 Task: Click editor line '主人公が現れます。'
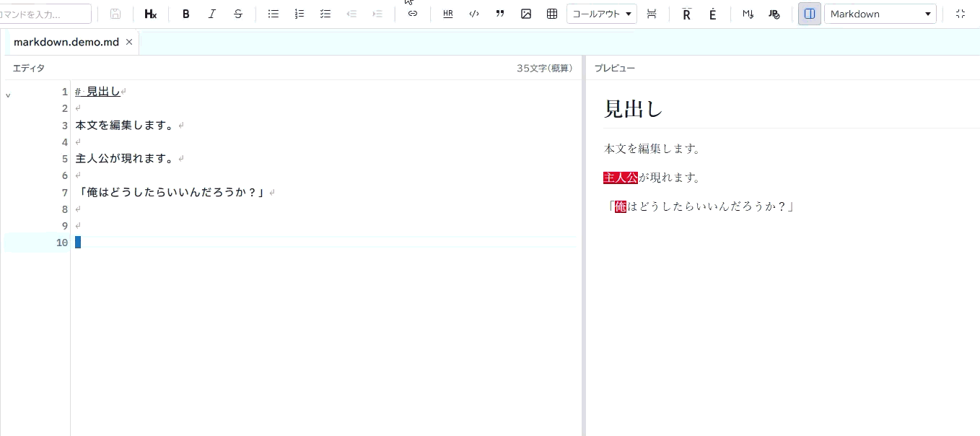pyautogui.click(x=126, y=158)
